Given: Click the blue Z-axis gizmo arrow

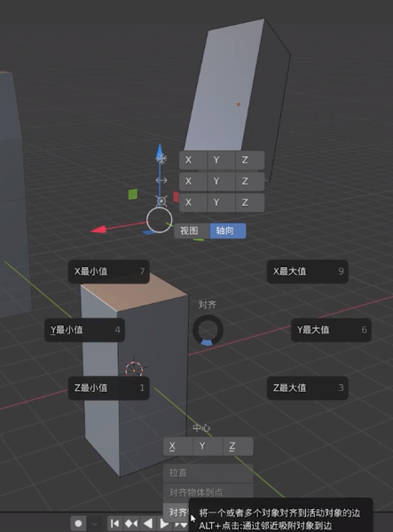Looking at the screenshot, I should click(x=160, y=152).
